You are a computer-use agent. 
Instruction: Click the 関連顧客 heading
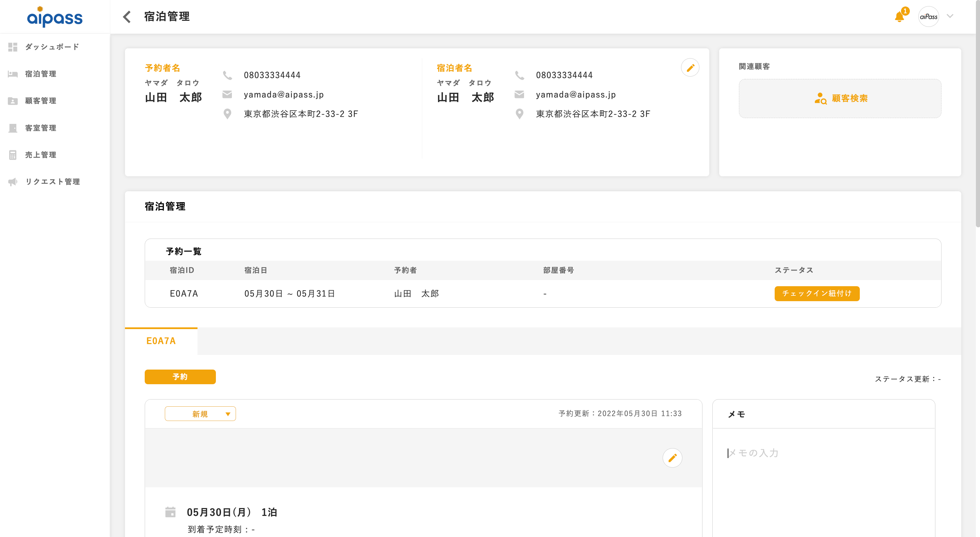tap(754, 67)
